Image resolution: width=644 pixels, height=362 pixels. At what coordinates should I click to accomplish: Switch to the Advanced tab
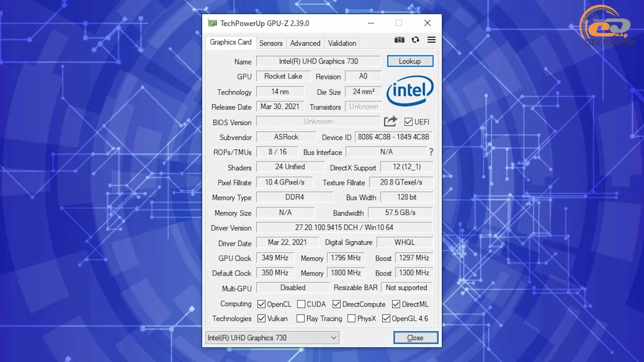[x=305, y=43]
